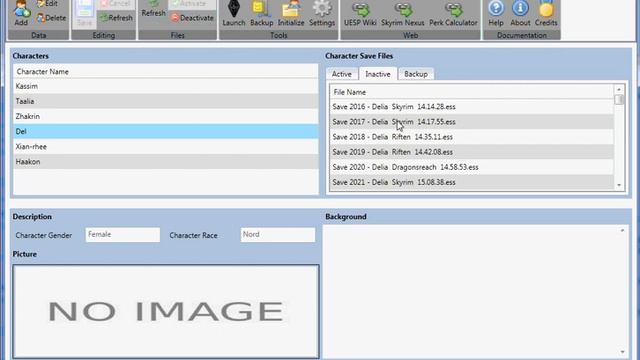Click save files scrollbar up arrow
The width and height of the screenshot is (640, 360).
point(619,89)
